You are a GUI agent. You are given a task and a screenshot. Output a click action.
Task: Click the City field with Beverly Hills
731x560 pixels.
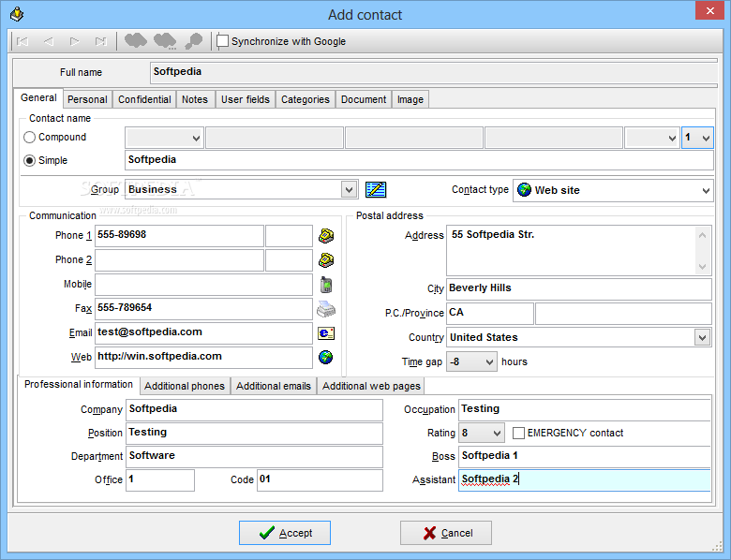pos(579,288)
